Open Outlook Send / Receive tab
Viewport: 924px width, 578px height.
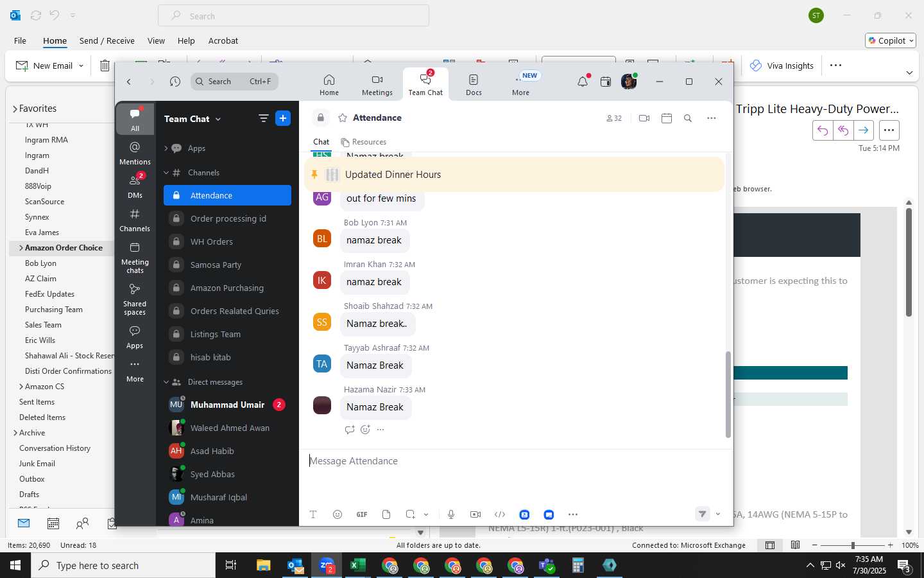click(x=107, y=40)
